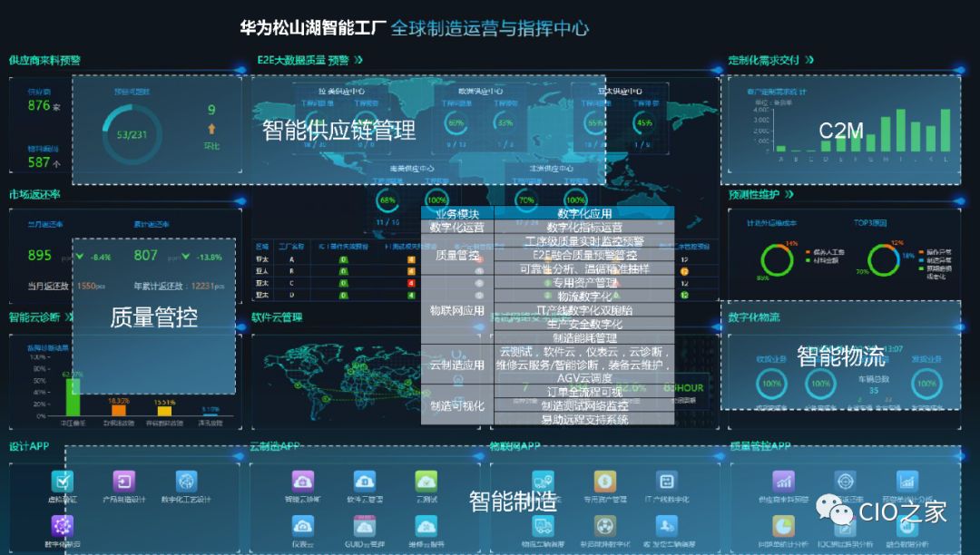Image resolution: width=980 pixels, height=555 pixels.
Task: Switch to the 云制造APP section header
Action: click(274, 446)
